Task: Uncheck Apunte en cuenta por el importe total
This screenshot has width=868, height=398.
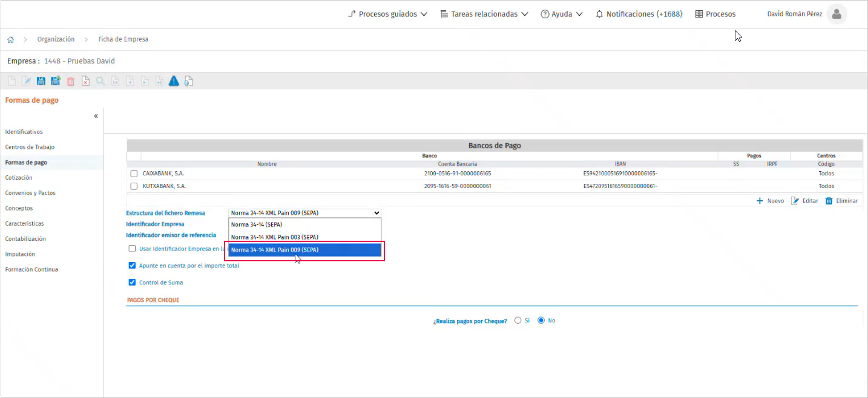Action: [x=132, y=266]
